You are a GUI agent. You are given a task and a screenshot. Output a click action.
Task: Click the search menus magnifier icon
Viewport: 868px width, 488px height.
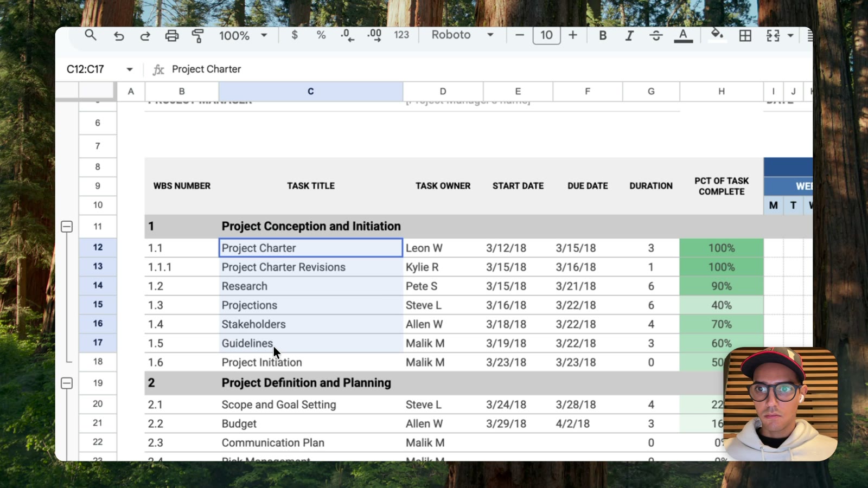[91, 35]
